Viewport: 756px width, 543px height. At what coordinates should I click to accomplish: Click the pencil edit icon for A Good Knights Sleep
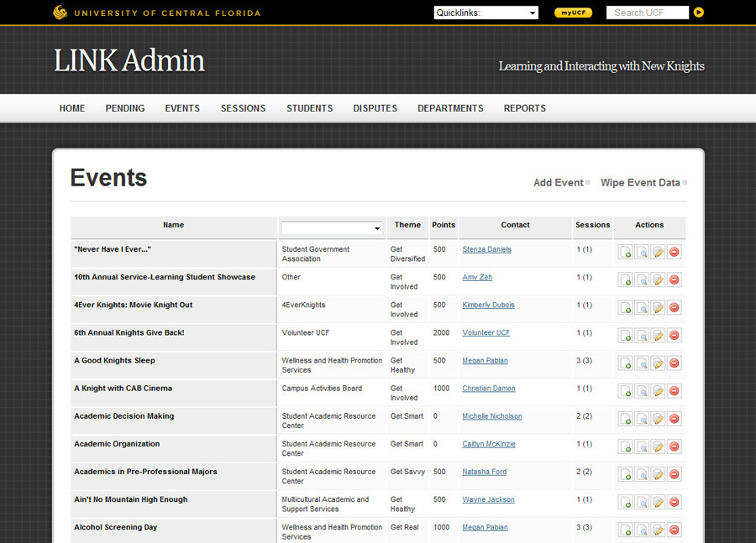point(659,363)
